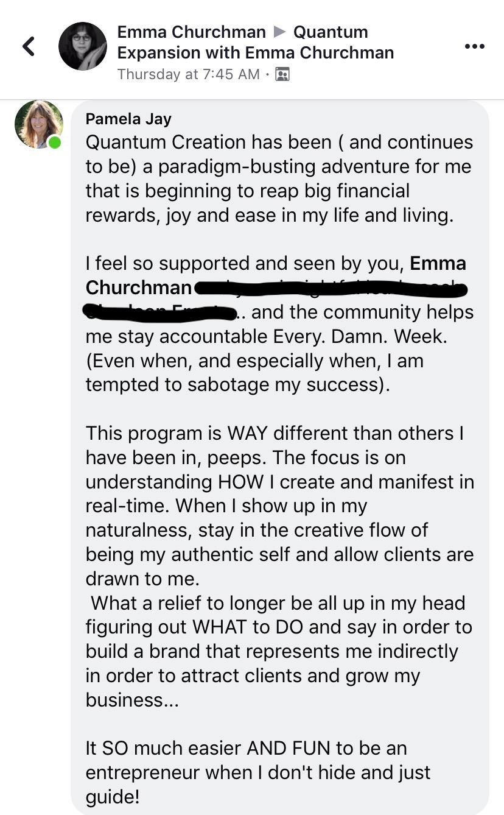504x815 pixels.
Task: Tap the green online status dot
Action: 55,143
